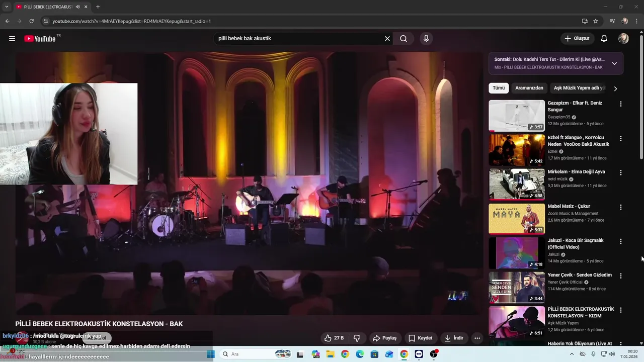Go back with browser back arrow
Screen dimensions: 644x362
[x=7, y=21]
